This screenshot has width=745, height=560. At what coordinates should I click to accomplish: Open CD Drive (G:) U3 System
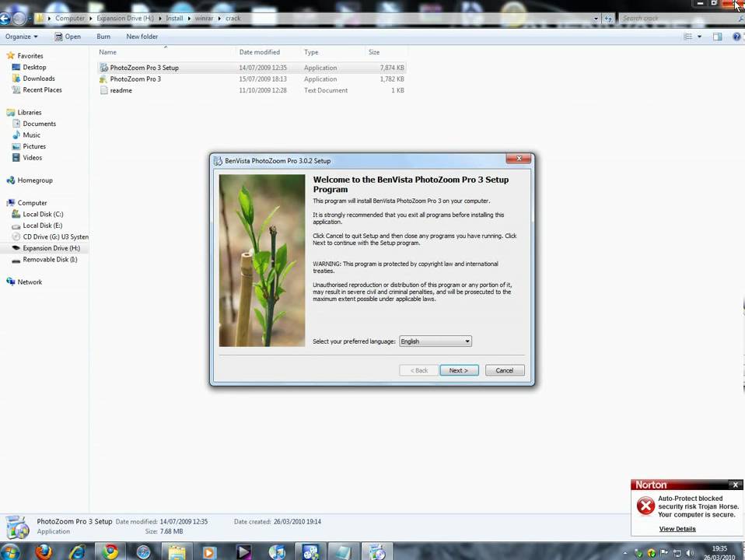click(x=55, y=236)
